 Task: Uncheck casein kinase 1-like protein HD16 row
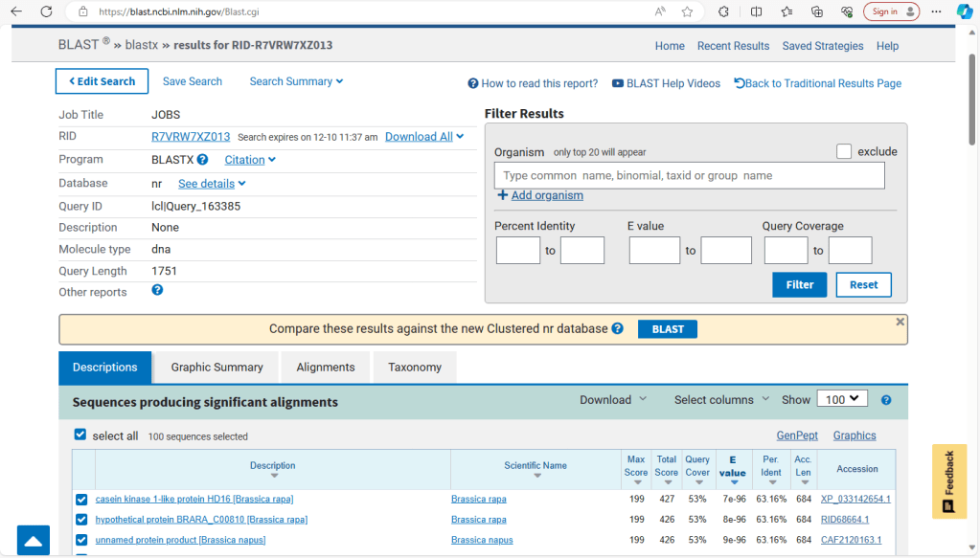point(81,500)
